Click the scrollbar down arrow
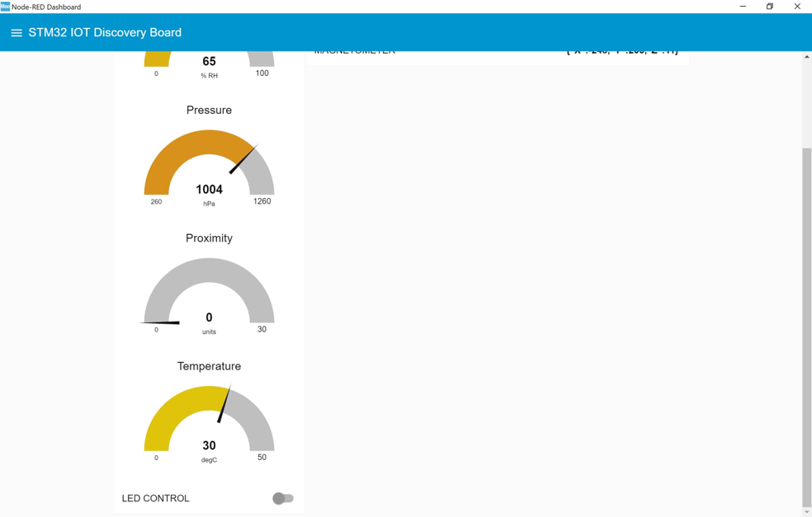Image resolution: width=812 pixels, height=517 pixels. (x=807, y=512)
